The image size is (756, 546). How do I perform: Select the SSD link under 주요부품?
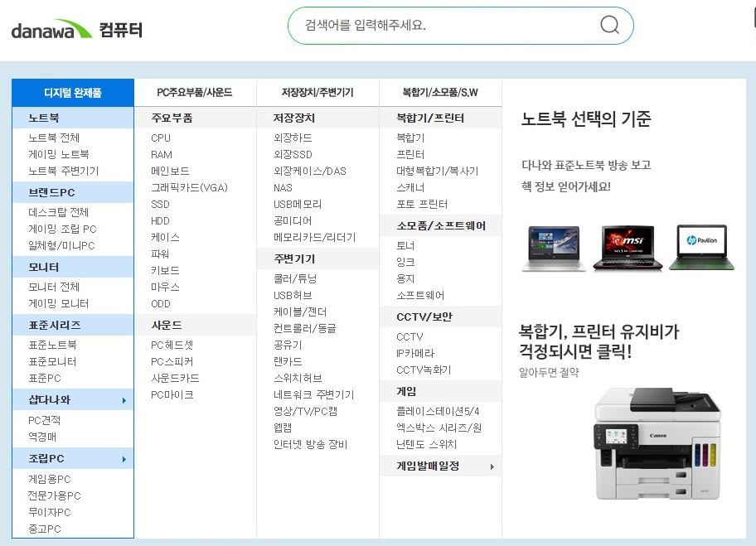coord(161,205)
